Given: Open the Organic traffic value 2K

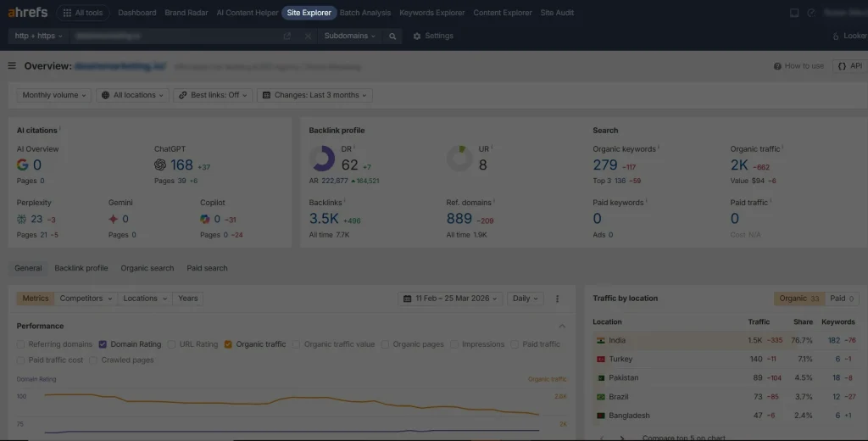Looking at the screenshot, I should click(739, 165).
